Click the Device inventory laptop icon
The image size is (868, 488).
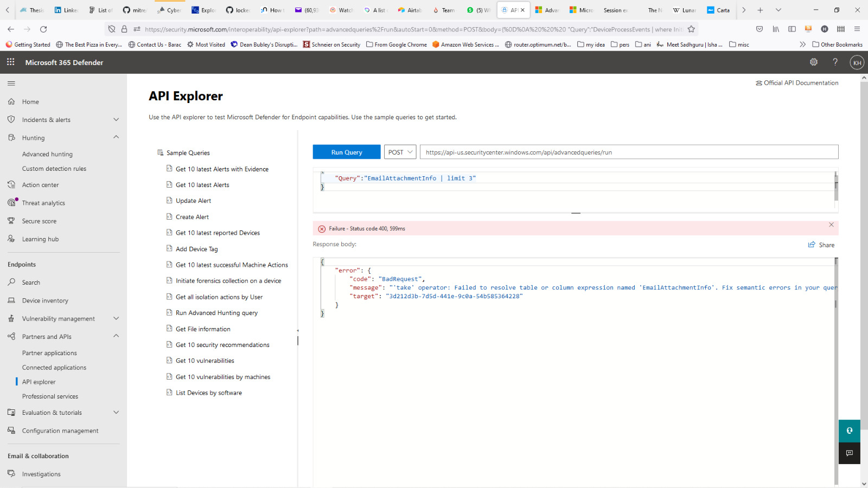click(11, 300)
